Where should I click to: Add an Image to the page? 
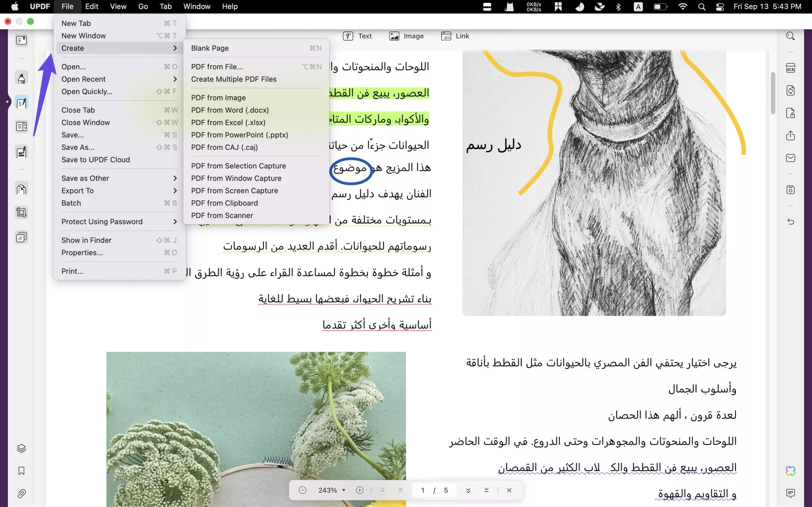click(x=406, y=36)
